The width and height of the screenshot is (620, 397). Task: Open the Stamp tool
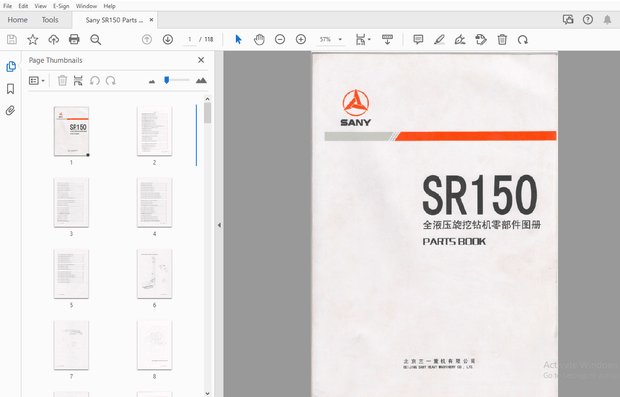click(481, 40)
